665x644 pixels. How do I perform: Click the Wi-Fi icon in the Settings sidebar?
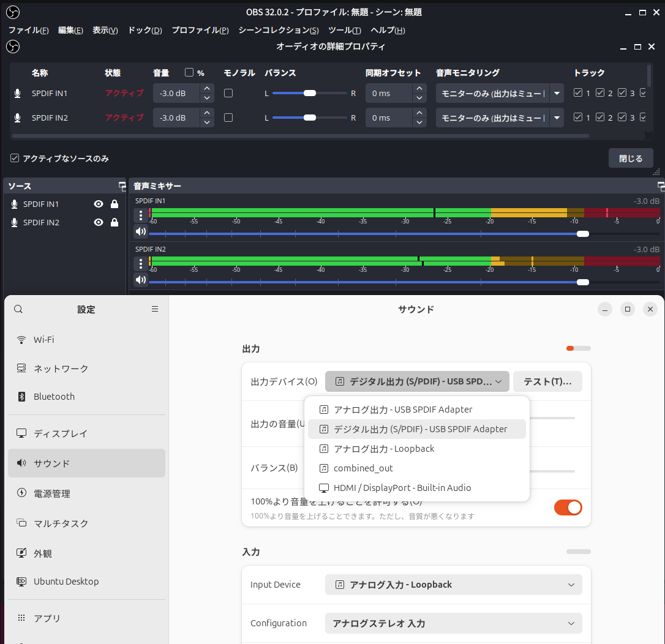pos(21,340)
